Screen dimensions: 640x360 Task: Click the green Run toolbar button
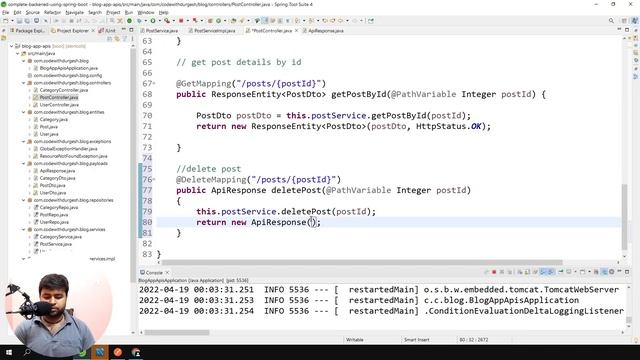point(153,20)
